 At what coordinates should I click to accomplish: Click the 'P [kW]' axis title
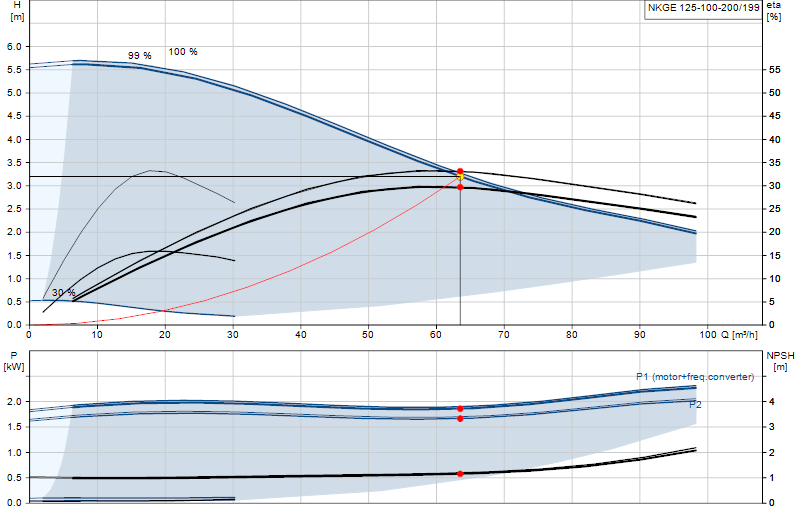pos(14,361)
